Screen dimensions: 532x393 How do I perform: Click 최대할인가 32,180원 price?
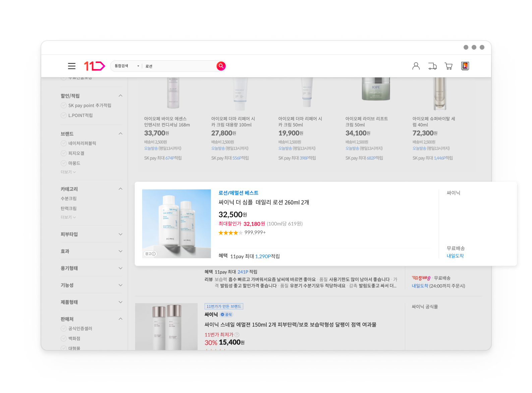click(242, 224)
